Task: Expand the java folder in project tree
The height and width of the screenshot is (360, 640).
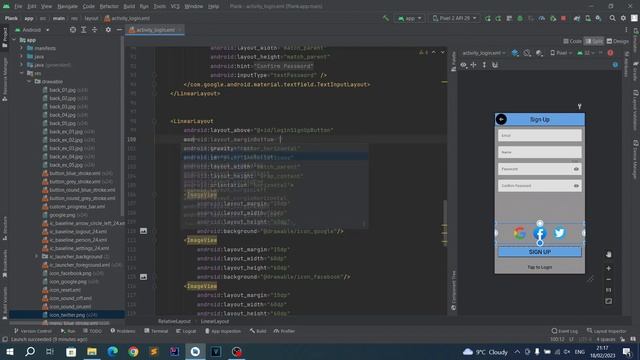Action: click(x=22, y=56)
